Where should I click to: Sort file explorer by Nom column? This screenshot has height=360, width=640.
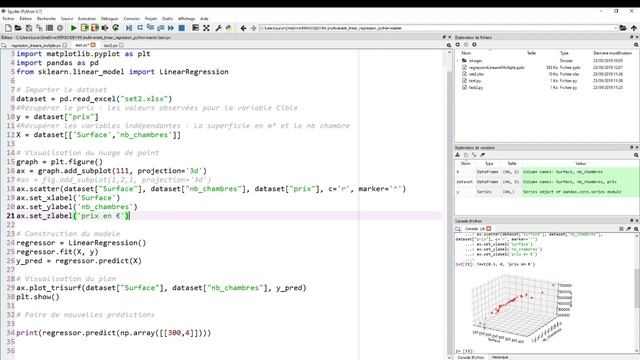pos(466,53)
